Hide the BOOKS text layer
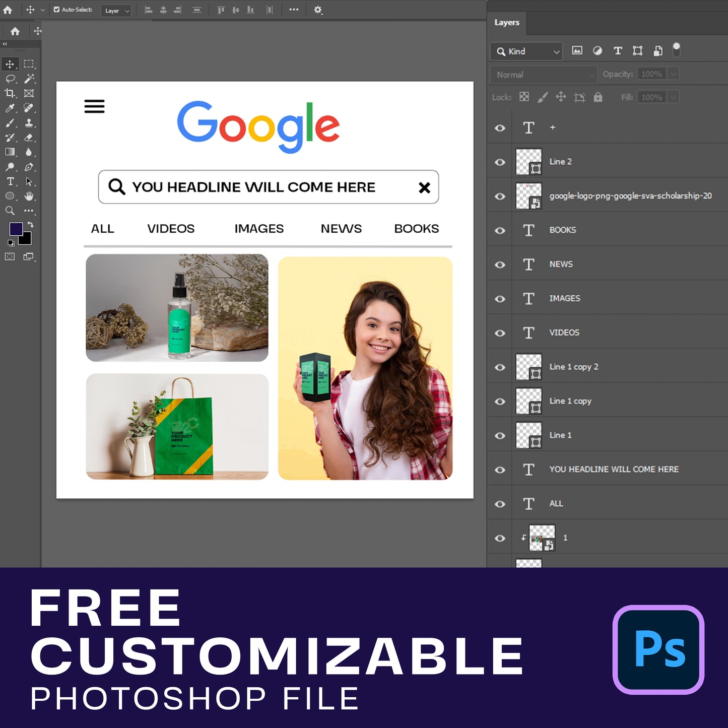The image size is (728, 728). click(500, 230)
